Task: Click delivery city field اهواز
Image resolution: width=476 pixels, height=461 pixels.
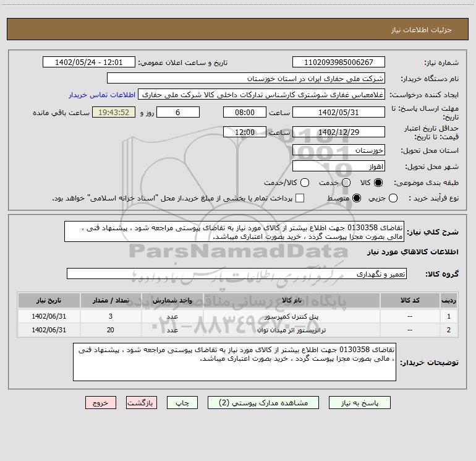Action: (339, 166)
